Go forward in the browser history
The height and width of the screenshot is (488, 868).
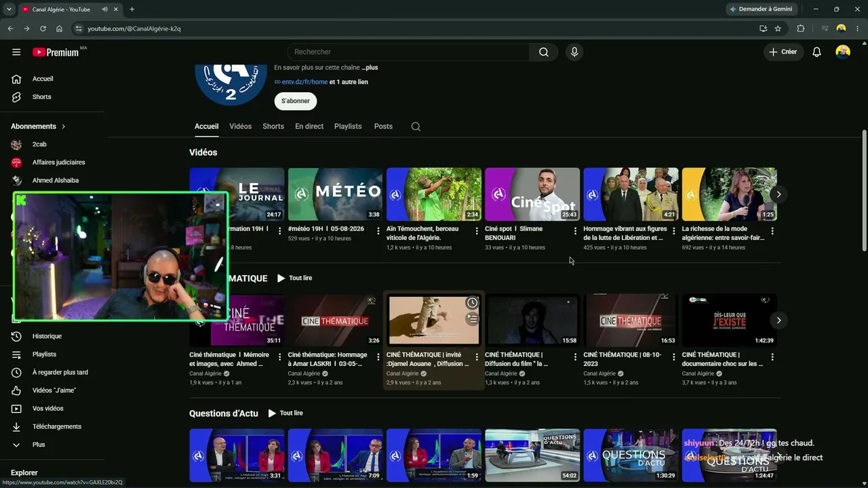coord(26,28)
